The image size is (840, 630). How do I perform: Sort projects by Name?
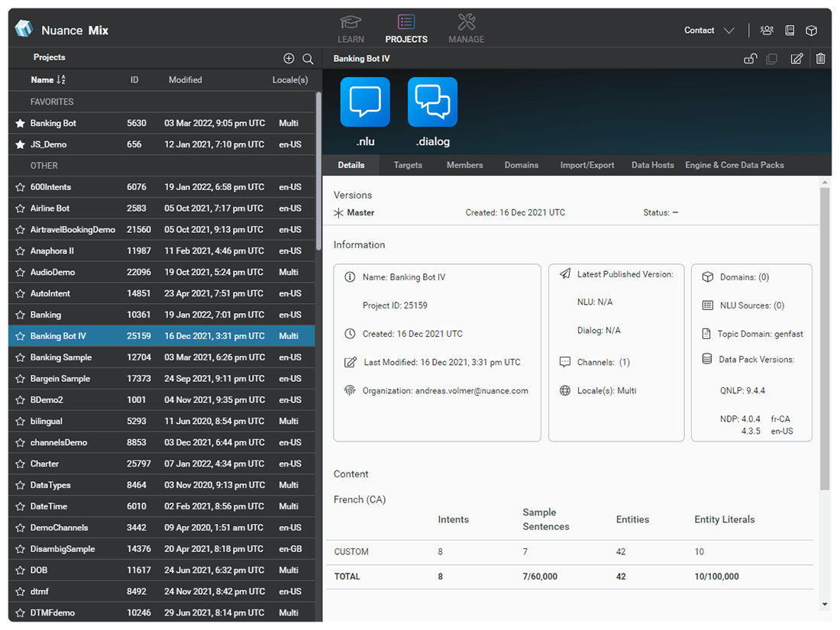[47, 80]
